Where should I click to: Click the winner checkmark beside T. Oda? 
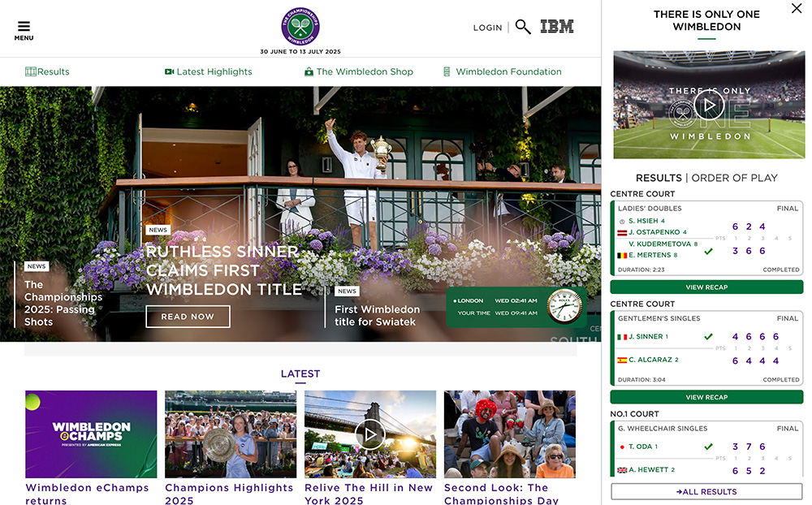tap(708, 447)
